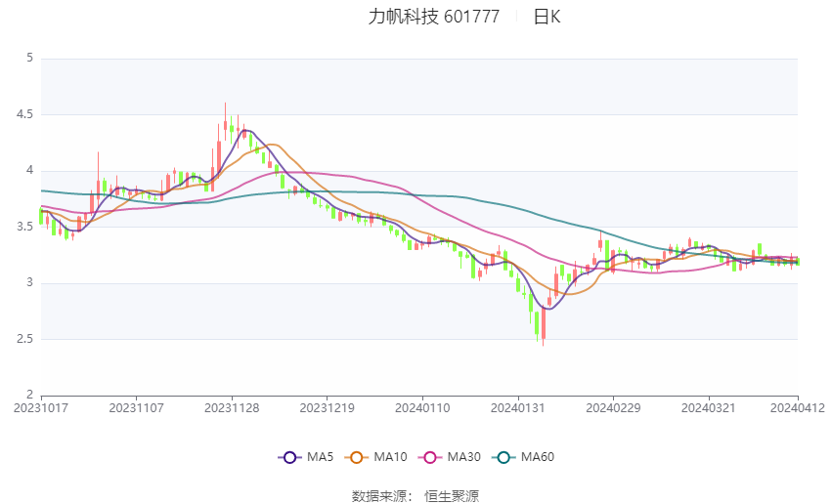831x504 pixels.
Task: Click the 日K label in title
Action: tap(547, 17)
